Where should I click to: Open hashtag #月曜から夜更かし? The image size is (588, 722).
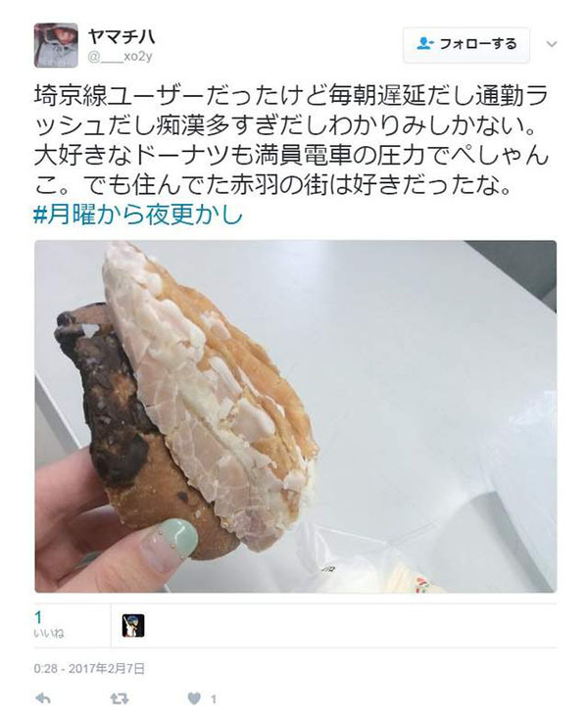(x=138, y=215)
